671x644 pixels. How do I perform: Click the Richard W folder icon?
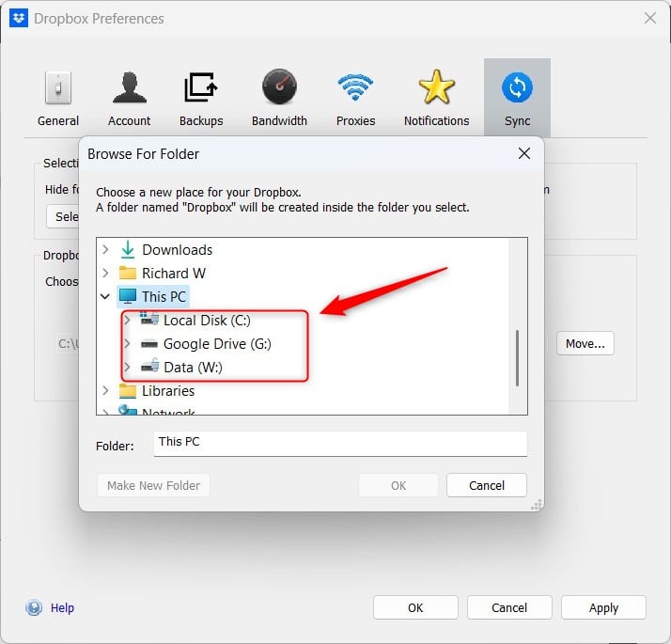pyautogui.click(x=128, y=273)
